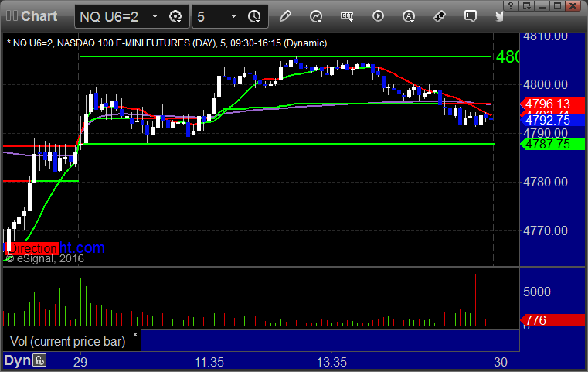Click the Dyn scaling label
The image size is (588, 372).
[17, 360]
